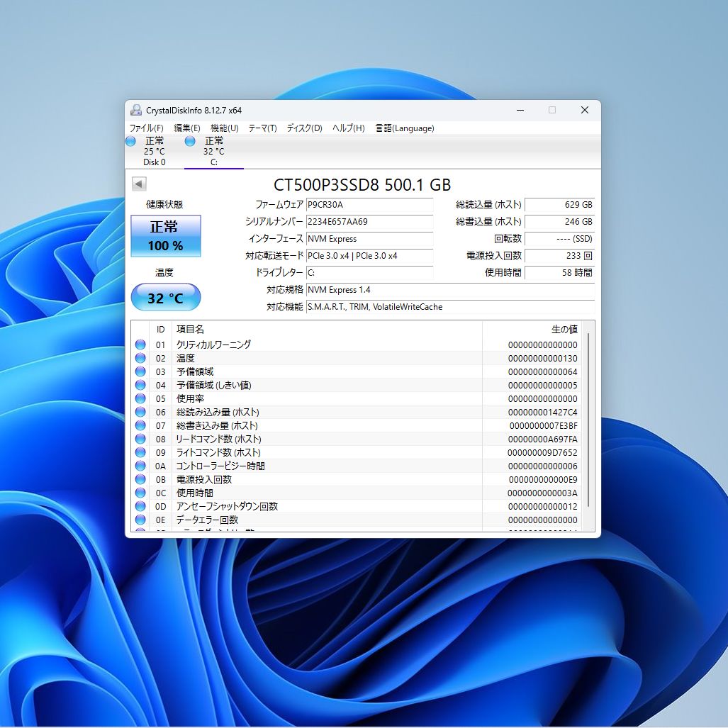
Task: Click the status orb for ID 0D アンセーフシャットダウン回数
Action: 140,506
